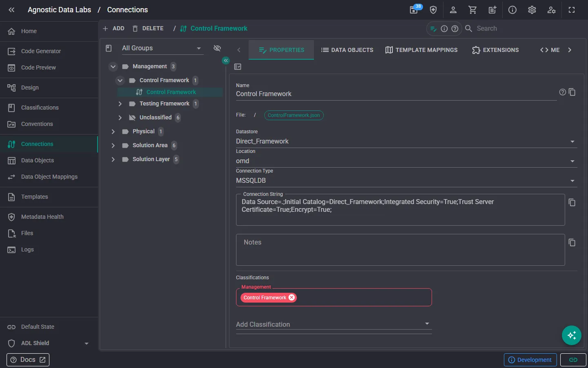Viewport: 588px width, 368px height.
Task: Expand the Solution Area group
Action: 113,145
